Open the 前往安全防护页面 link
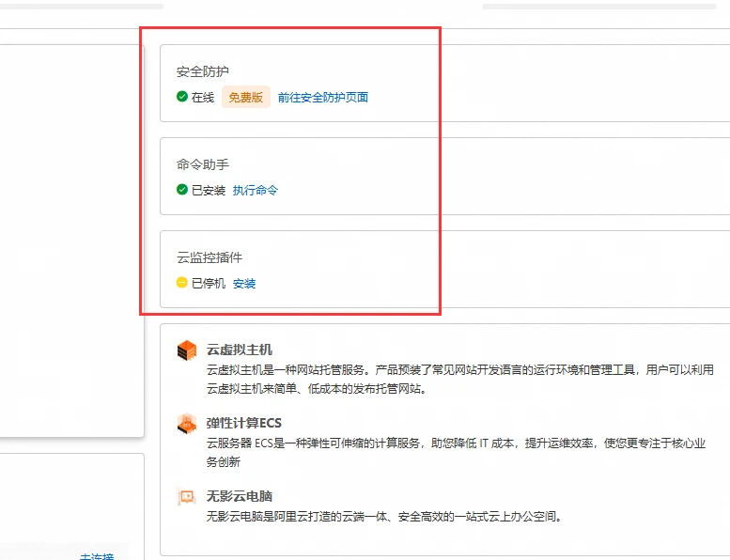 pyautogui.click(x=322, y=97)
